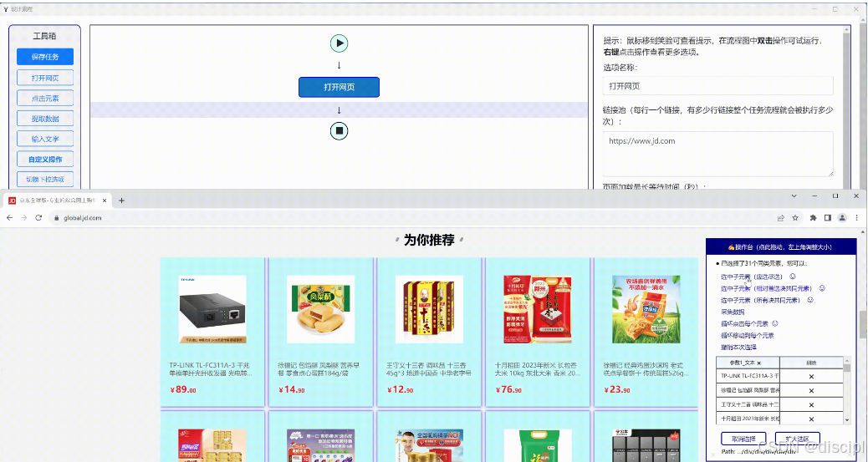Go back in the Chrome browser

pos(9,218)
